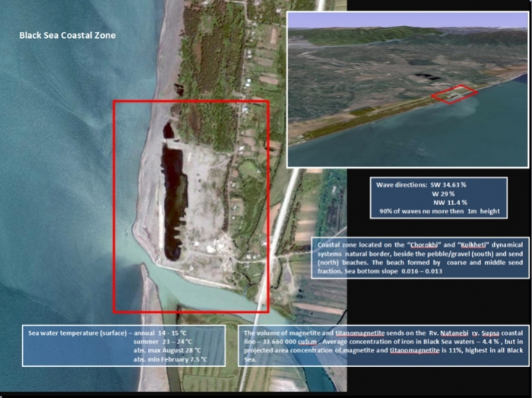Select the Sea water temperature text box
Viewport: 532px width, 398px height.
[x=125, y=346]
